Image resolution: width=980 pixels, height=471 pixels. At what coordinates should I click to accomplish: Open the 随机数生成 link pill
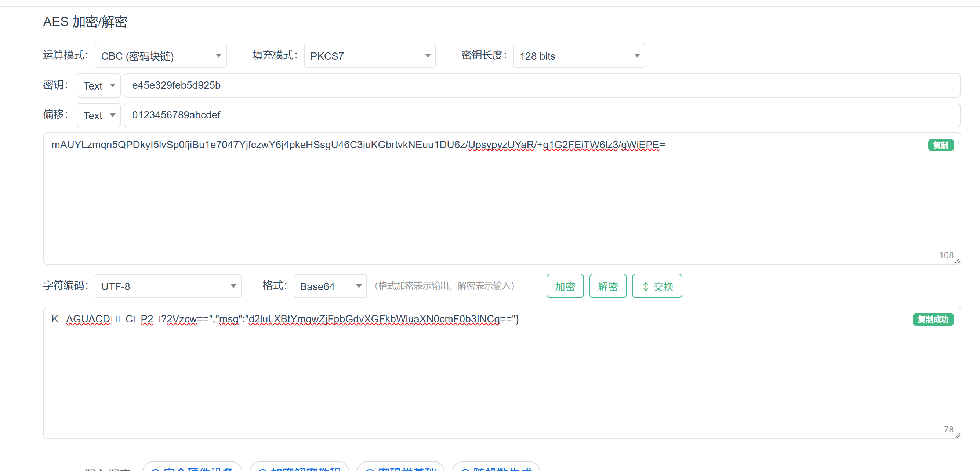click(x=496, y=468)
